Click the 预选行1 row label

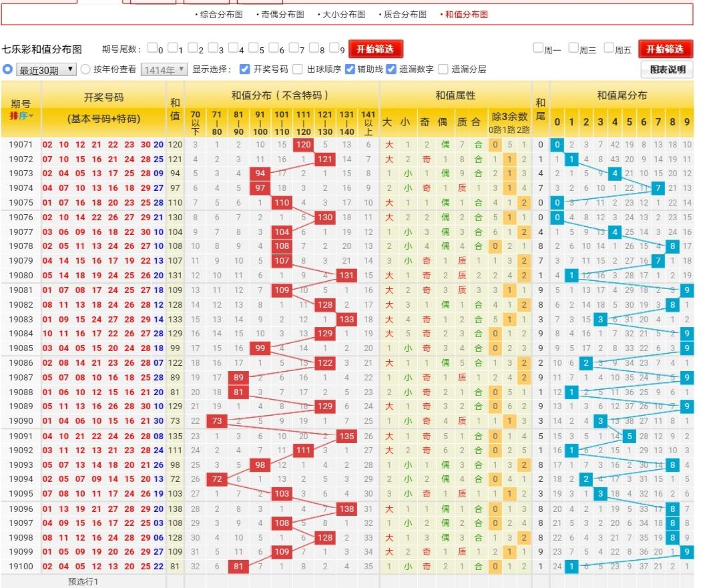[83, 582]
